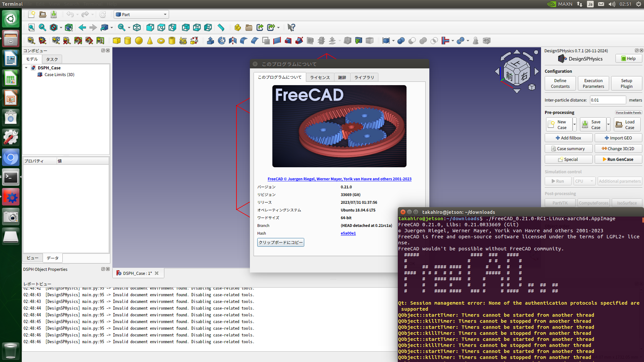The width and height of the screenshot is (644, 362).
Task: Click the Inter-particle distance input field
Action: (608, 100)
